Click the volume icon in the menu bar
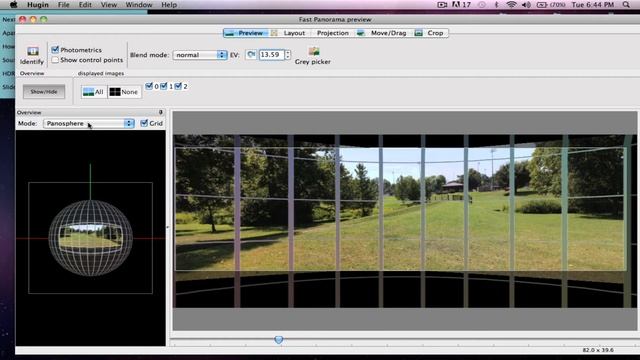 tap(526, 5)
